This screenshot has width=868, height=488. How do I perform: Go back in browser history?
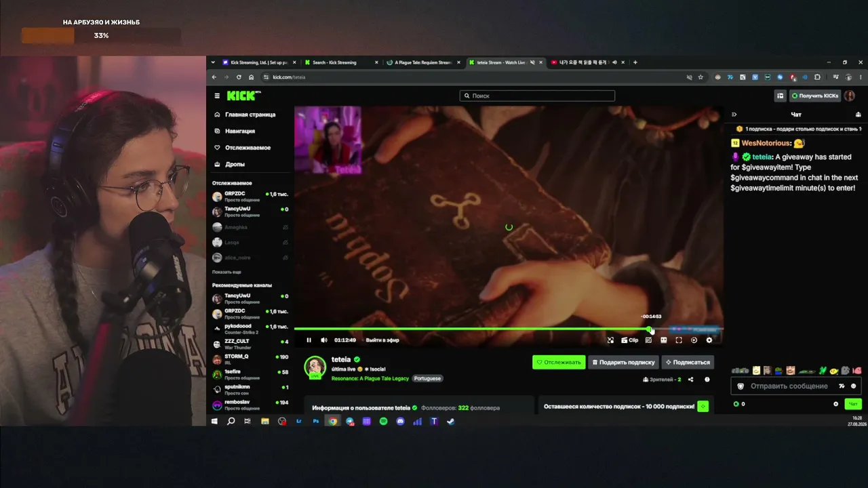[214, 77]
